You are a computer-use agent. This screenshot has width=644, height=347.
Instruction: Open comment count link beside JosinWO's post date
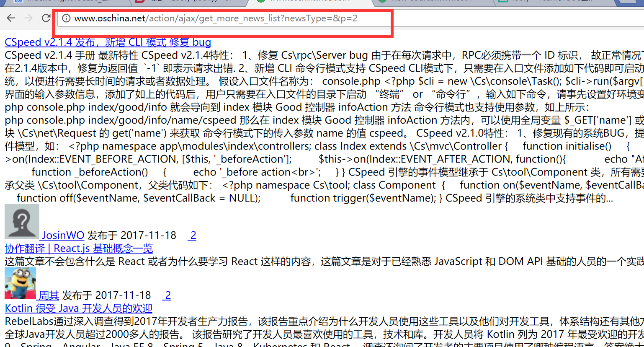point(193,236)
